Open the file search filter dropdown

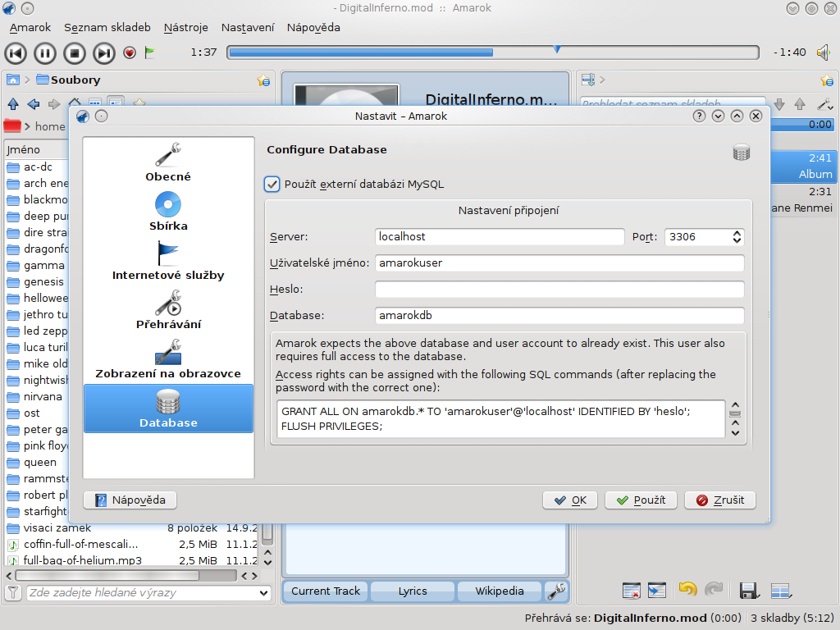pyautogui.click(x=263, y=593)
